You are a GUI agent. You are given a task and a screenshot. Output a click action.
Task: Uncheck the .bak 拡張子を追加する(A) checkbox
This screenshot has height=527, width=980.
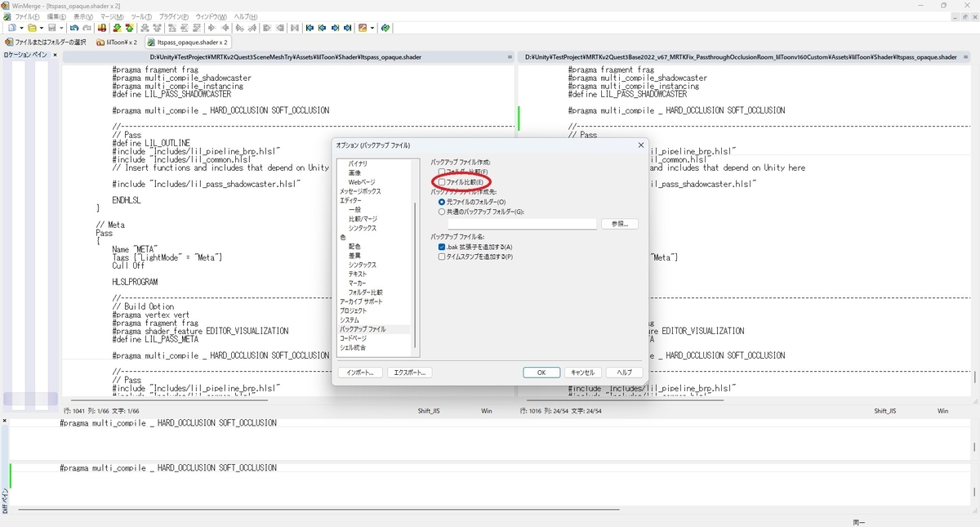442,247
